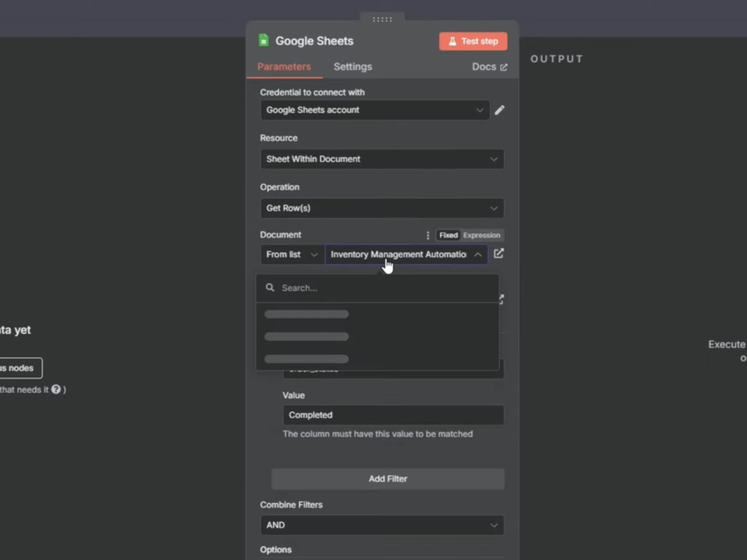Open the document in new tab icon
Image resolution: width=747 pixels, height=560 pixels.
click(x=499, y=254)
